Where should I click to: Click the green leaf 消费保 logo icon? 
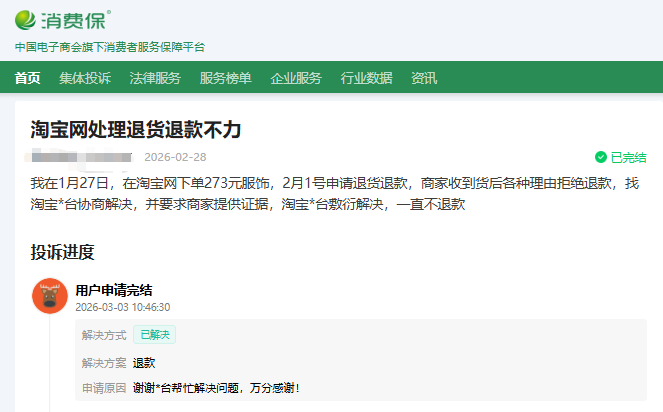(27, 20)
